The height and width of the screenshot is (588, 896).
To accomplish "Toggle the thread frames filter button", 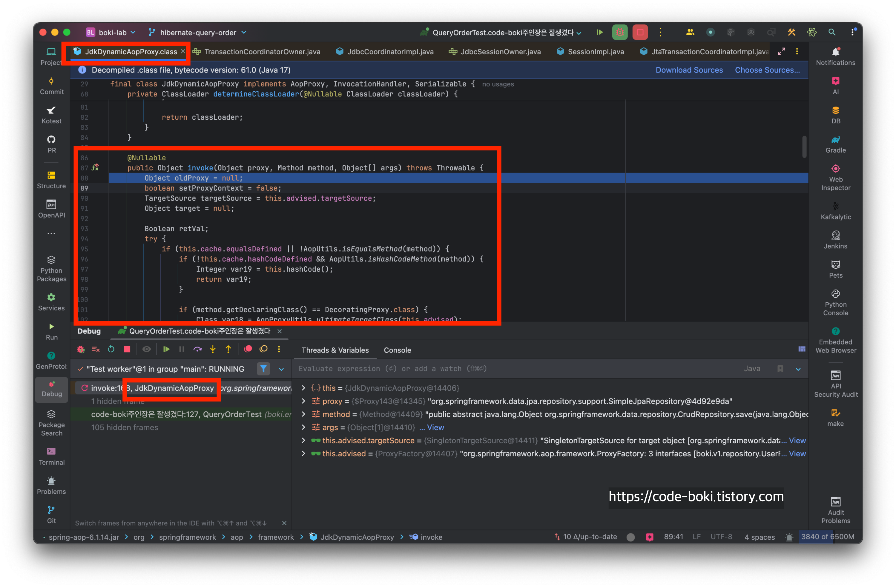I will click(263, 369).
